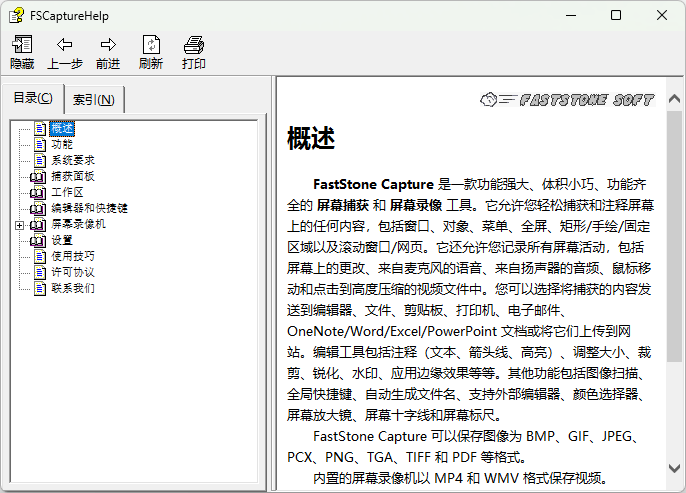Screen dimensions: 686x493
Task: Click the scroll up arrow of content pane
Action: [x=674, y=99]
